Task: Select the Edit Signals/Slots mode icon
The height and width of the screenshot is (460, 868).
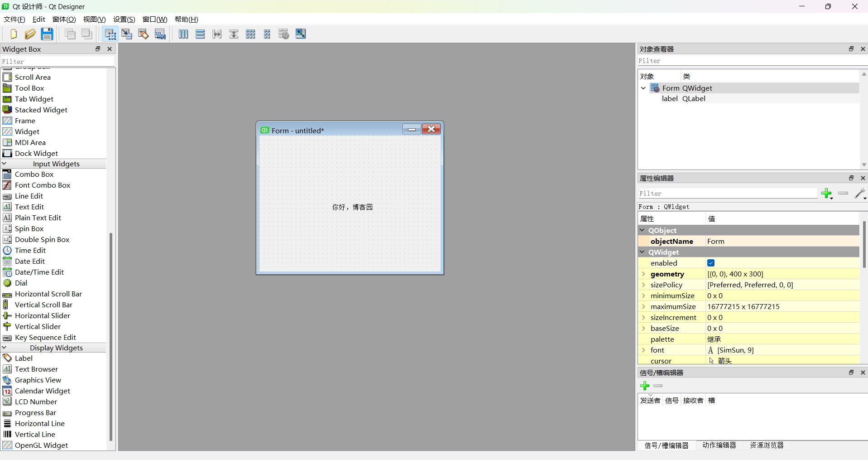Action: click(127, 34)
